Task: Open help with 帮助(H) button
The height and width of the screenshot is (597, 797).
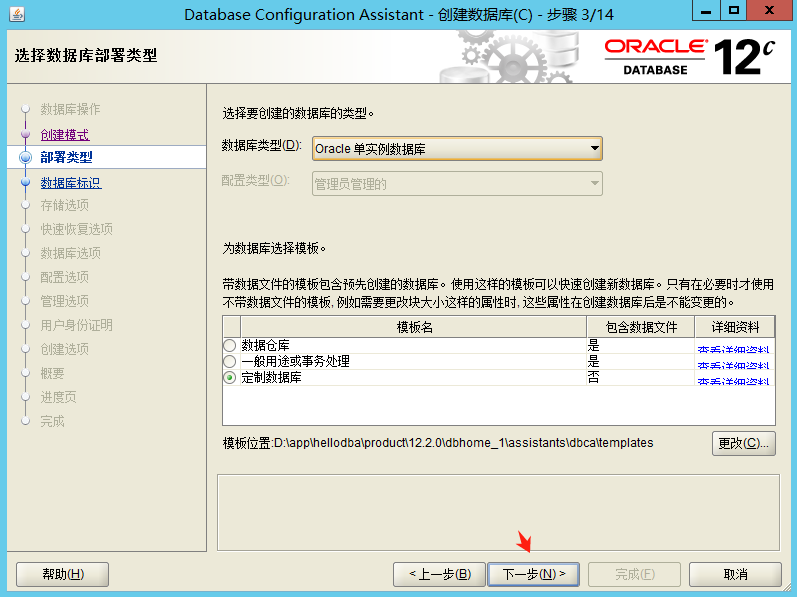Action: click(63, 574)
